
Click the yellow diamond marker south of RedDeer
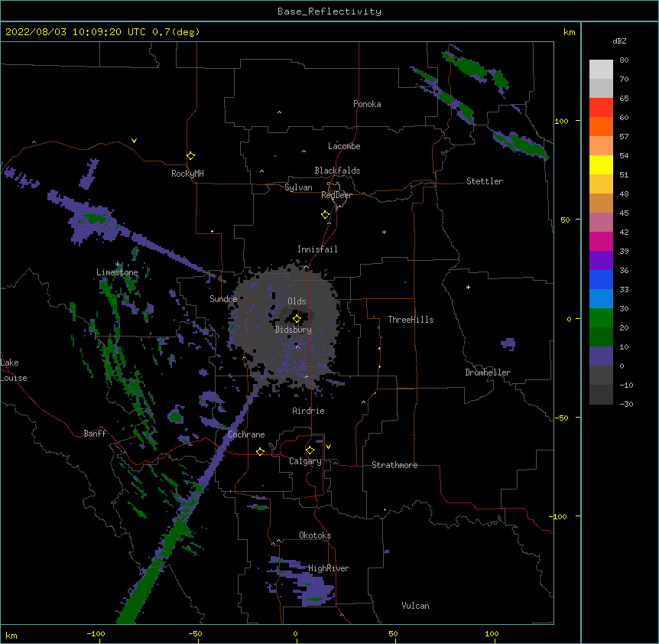tap(325, 215)
